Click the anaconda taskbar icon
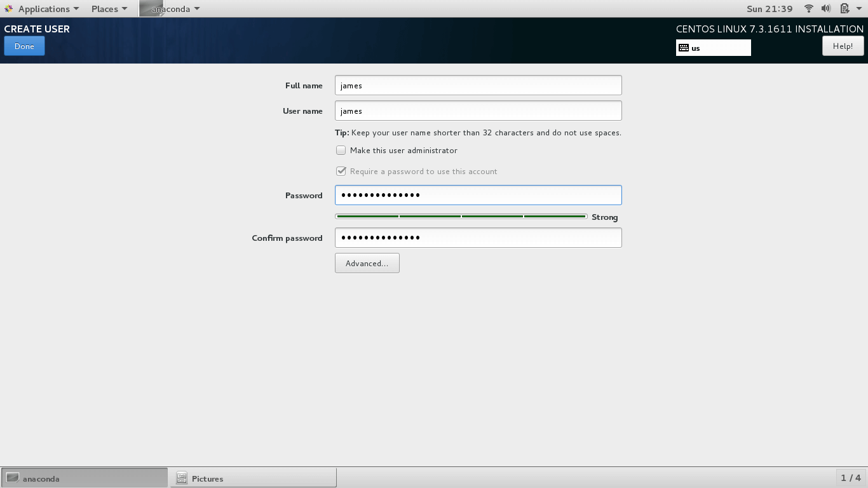 [12, 478]
